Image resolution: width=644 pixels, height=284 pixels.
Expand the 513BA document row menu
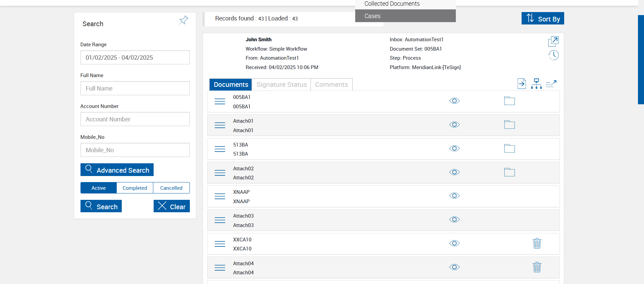[220, 149]
